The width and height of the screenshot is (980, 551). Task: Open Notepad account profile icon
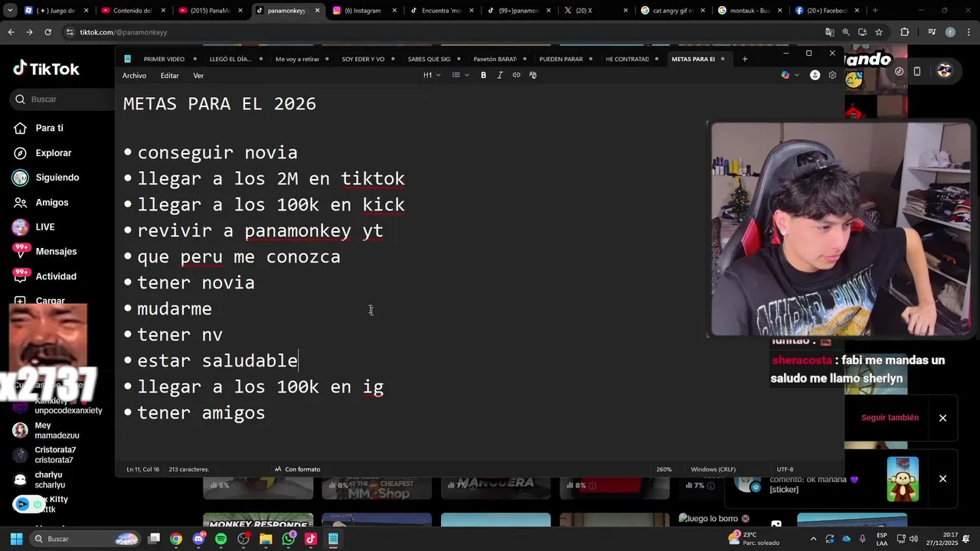click(815, 75)
